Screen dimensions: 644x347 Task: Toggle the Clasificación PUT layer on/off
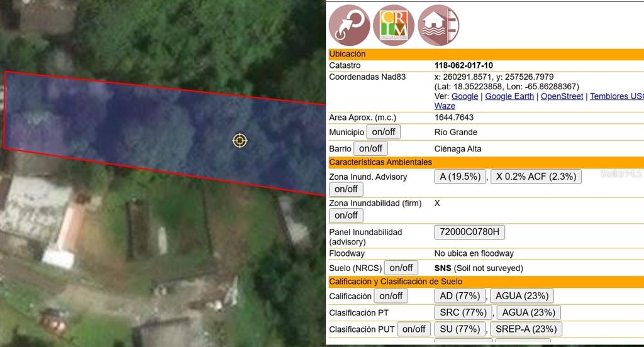pyautogui.click(x=414, y=329)
